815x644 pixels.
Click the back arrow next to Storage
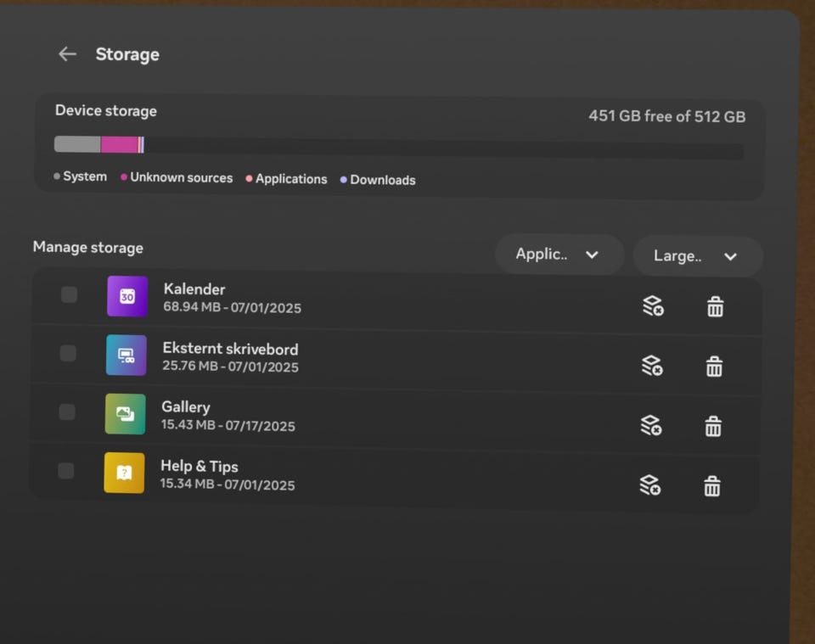tap(67, 54)
